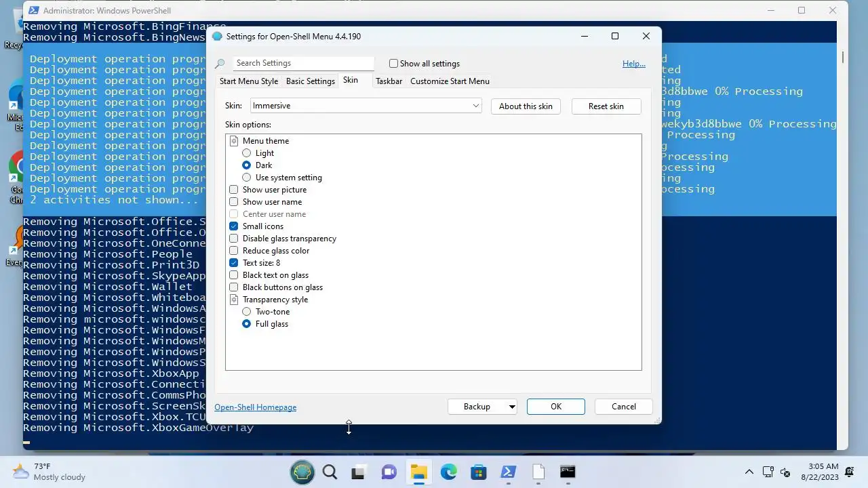This screenshot has width=868, height=488.
Task: Minimize the Open-Shell settings window
Action: (x=585, y=37)
